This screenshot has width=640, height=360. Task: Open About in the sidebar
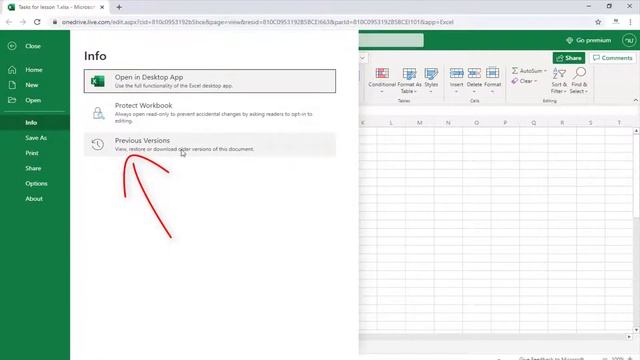tap(34, 198)
